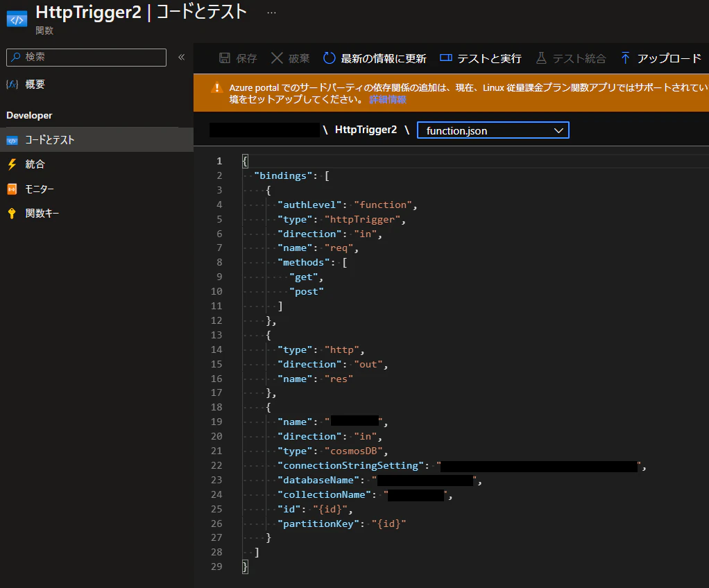Click the テストと実行 panel icon

coord(446,58)
